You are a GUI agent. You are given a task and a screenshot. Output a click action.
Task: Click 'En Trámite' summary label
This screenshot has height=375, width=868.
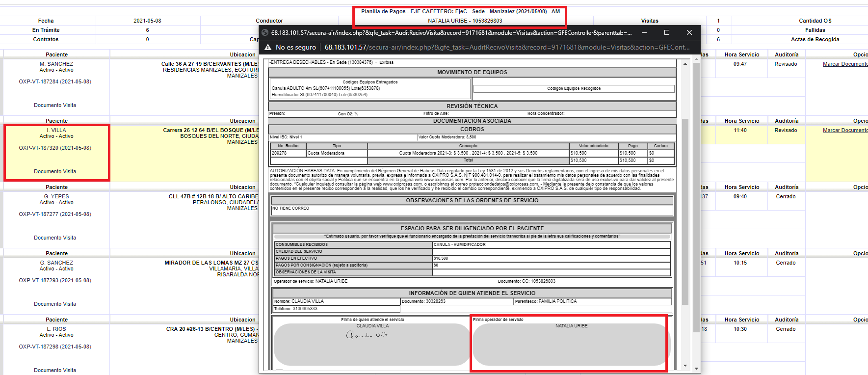tap(46, 30)
